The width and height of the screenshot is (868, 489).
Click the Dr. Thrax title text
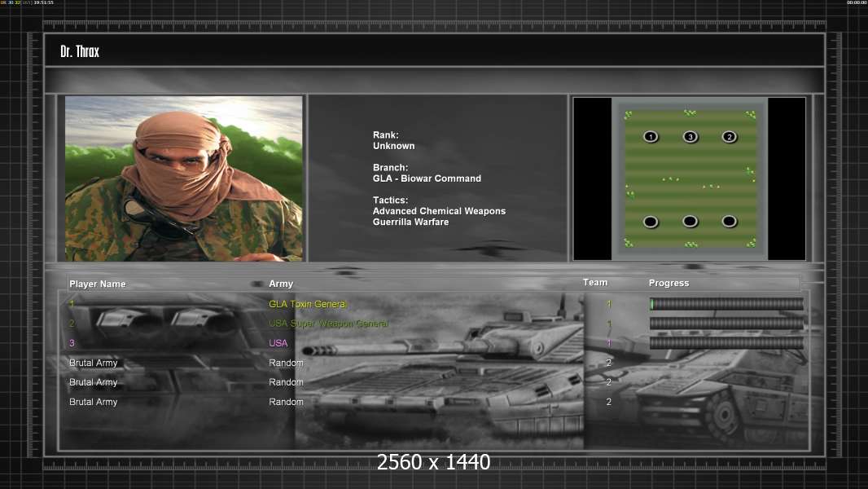pyautogui.click(x=80, y=51)
